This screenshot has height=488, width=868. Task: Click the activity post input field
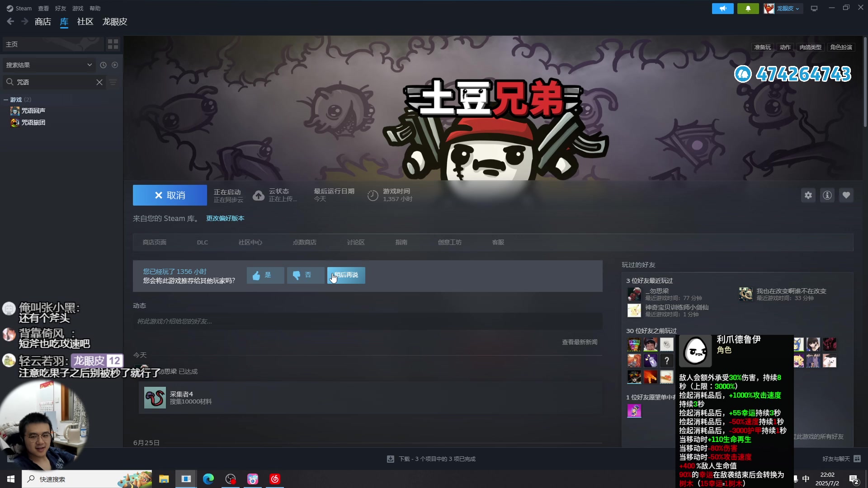368,322
